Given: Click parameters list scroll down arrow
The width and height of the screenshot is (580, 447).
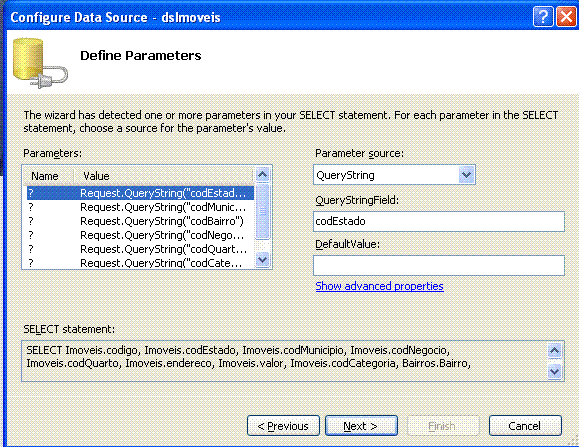Looking at the screenshot, I should (263, 259).
